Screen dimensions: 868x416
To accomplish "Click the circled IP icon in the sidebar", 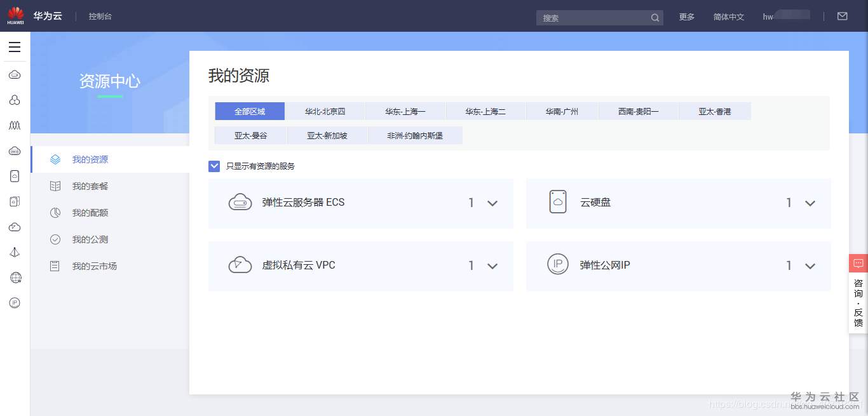I will coord(15,303).
